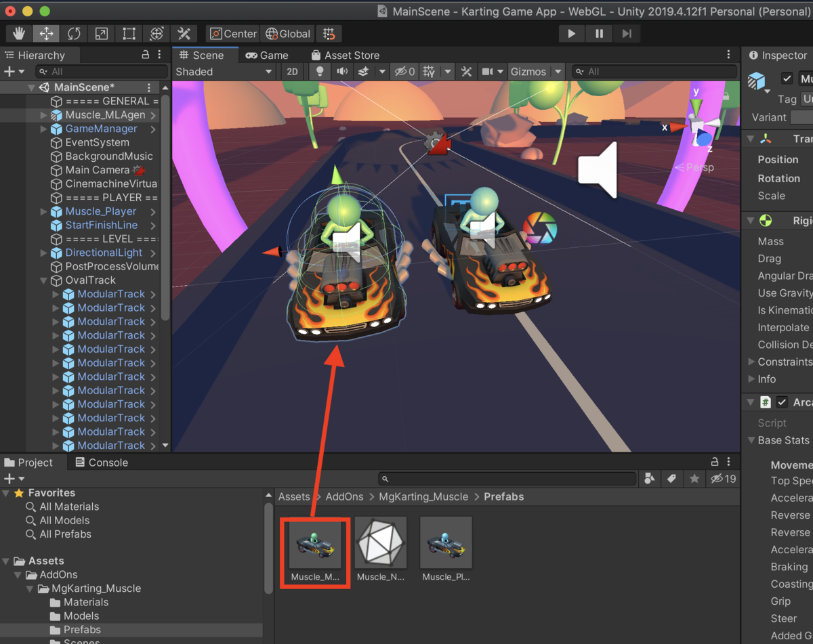The image size is (813, 644).
Task: Toggle hidden objects visibility in Scene view
Action: coord(405,72)
